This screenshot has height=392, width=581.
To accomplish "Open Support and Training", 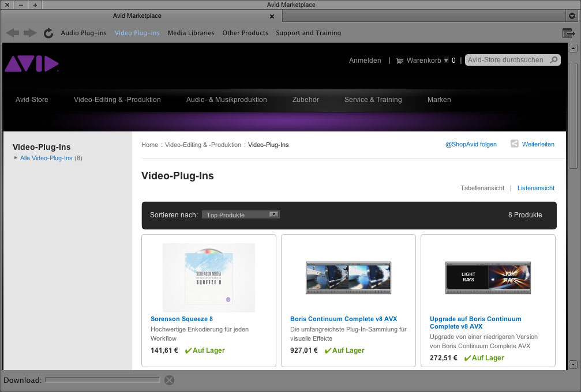I will 308,33.
